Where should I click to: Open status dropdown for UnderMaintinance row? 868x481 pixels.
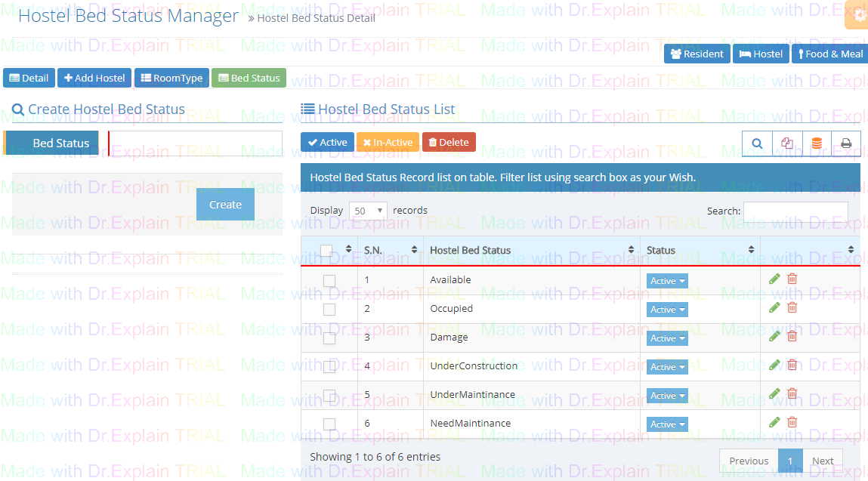[667, 396]
